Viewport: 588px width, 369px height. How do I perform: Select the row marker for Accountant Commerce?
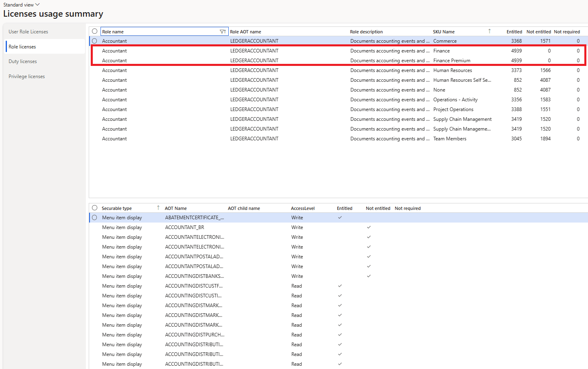(x=95, y=41)
